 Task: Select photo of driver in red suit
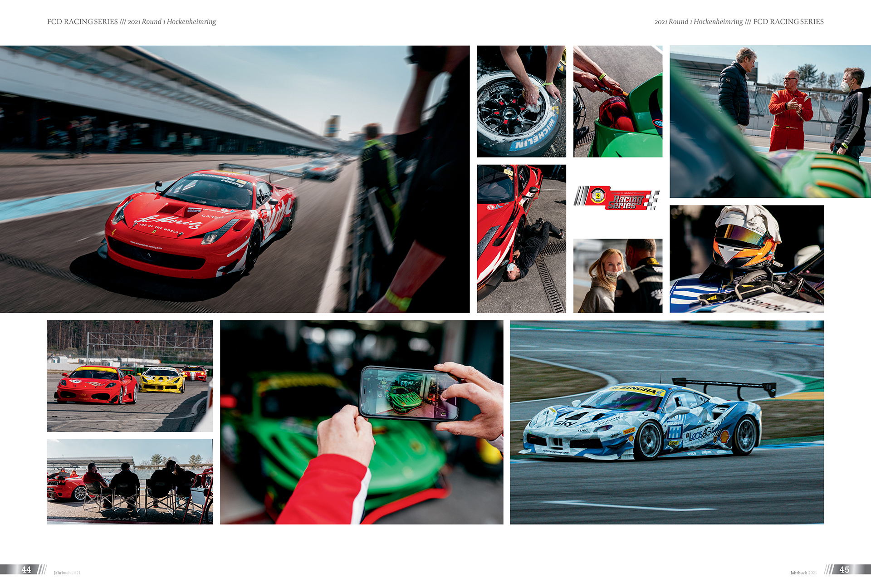770,121
